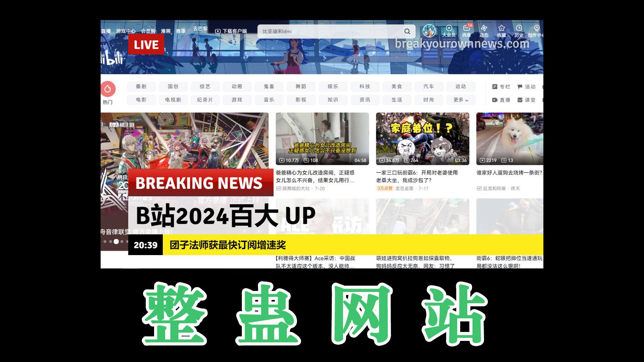644x362 pixels.
Task: Click the 热门 flame icon
Action: (108, 89)
